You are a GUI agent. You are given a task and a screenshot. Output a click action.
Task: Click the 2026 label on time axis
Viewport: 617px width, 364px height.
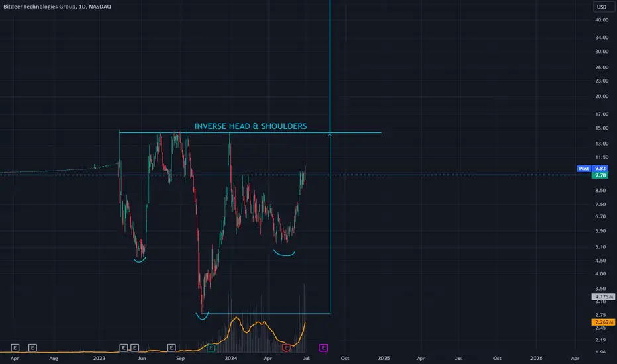click(536, 358)
